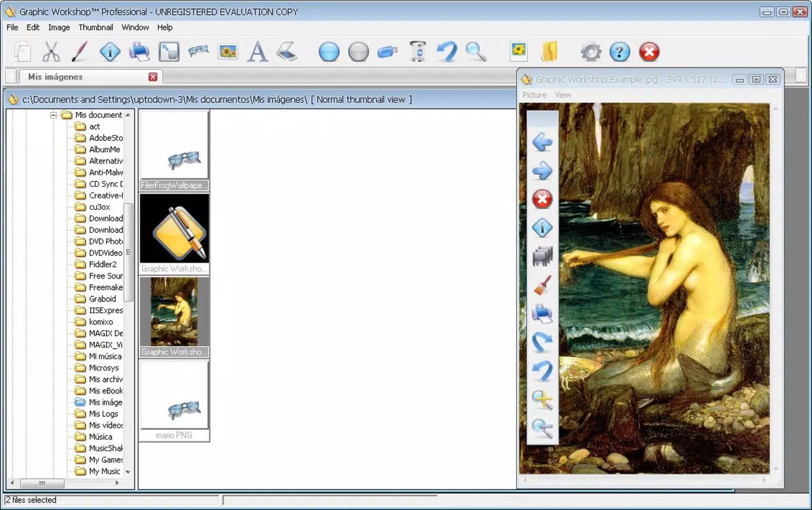Click the printer icon in main toolbar

pos(139,52)
